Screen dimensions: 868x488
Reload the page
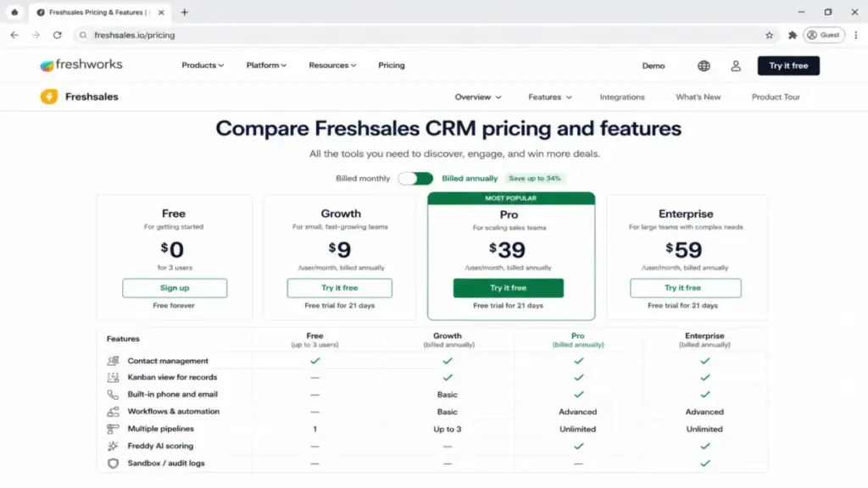[x=58, y=35]
